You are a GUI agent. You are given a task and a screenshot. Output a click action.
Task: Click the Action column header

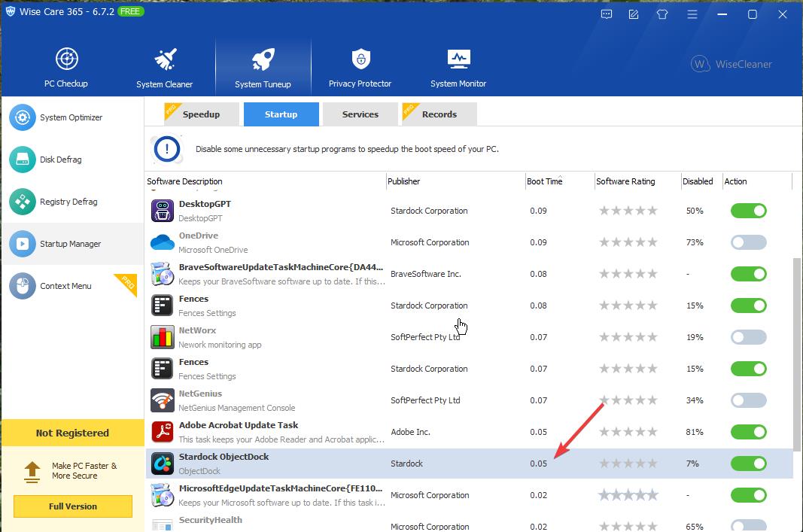coord(757,181)
